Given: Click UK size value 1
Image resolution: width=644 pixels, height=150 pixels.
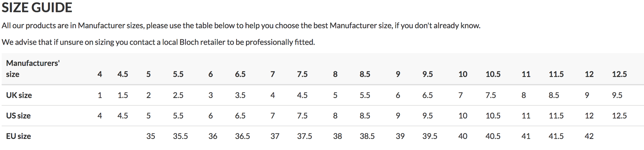Looking at the screenshot, I should 100,95.
